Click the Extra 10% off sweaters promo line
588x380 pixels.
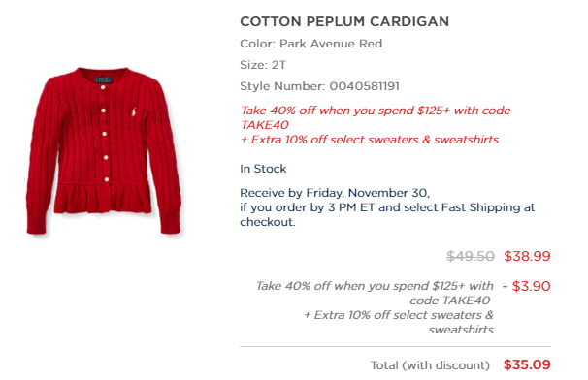(369, 140)
